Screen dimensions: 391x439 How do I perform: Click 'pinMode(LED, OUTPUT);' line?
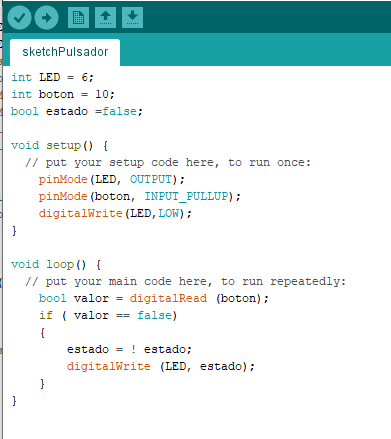111,180
